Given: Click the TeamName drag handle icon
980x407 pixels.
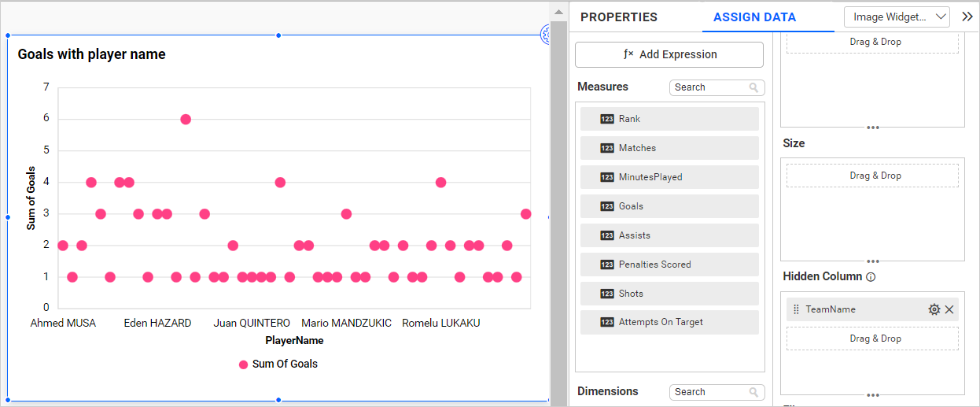Looking at the screenshot, I should pyautogui.click(x=796, y=309).
